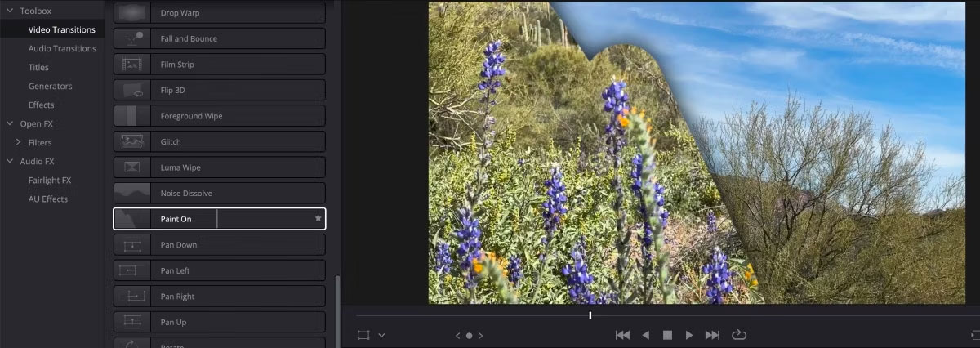The image size is (980, 348).
Task: Click the Noise Dissolve thumbnail icon
Action: [131, 193]
